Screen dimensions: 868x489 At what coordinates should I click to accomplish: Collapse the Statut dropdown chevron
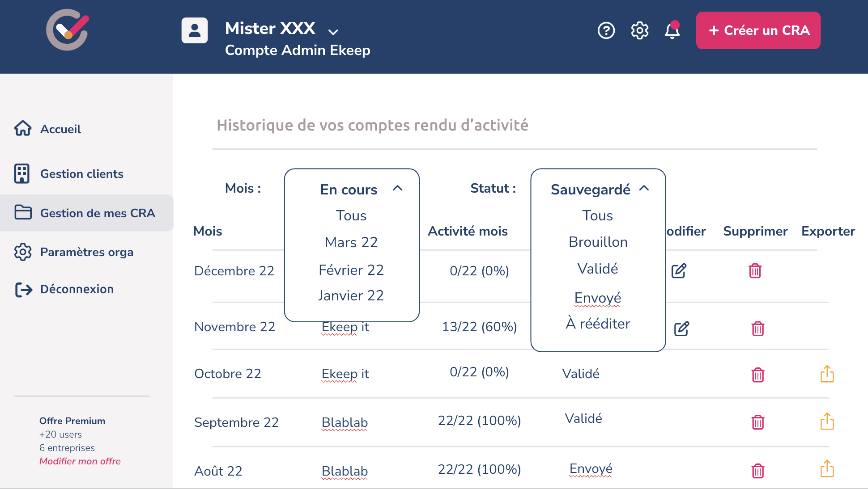click(644, 189)
